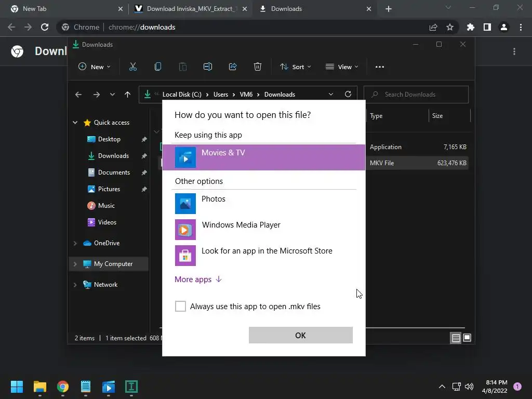This screenshot has height=399, width=532.
Task: Open File Explorer from the taskbar
Action: (39, 387)
